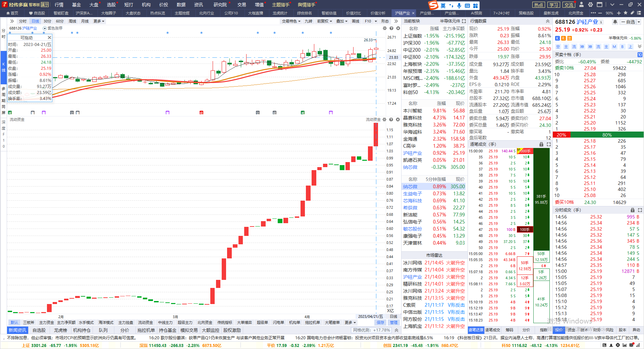Image resolution: width=644 pixels, height=349 pixels.
Task: Click the Sogou microphone voice input icon
Action: click(x=459, y=5)
